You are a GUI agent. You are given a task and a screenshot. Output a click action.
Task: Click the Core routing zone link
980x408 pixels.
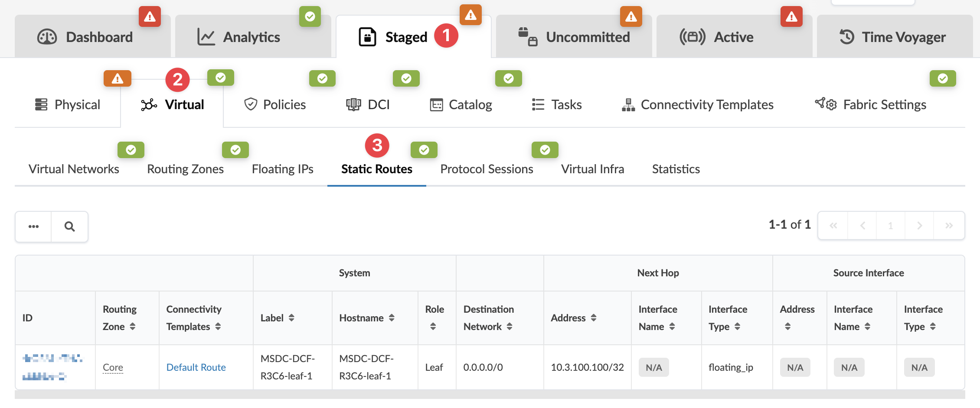113,367
